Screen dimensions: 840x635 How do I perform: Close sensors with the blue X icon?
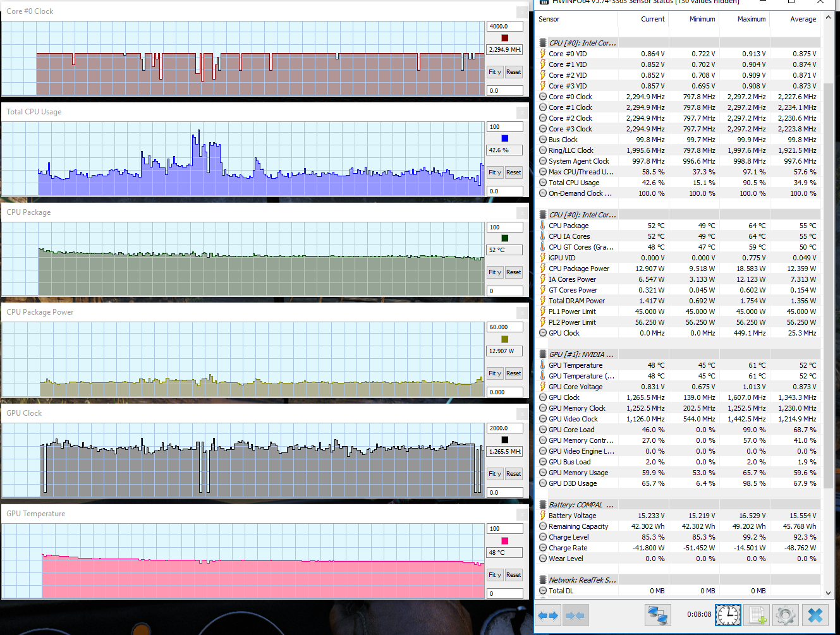815,615
